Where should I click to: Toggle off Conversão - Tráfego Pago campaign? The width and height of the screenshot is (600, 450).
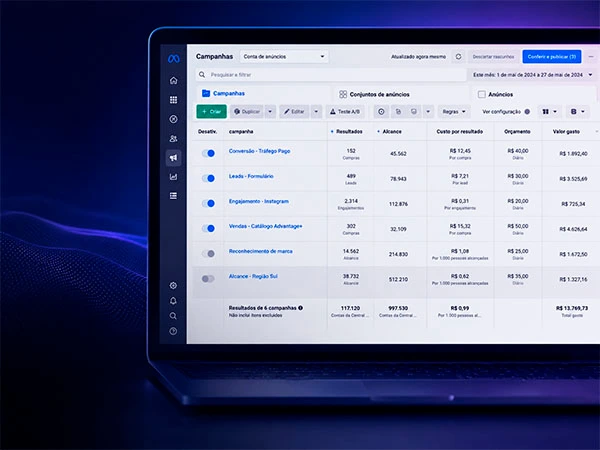208,153
